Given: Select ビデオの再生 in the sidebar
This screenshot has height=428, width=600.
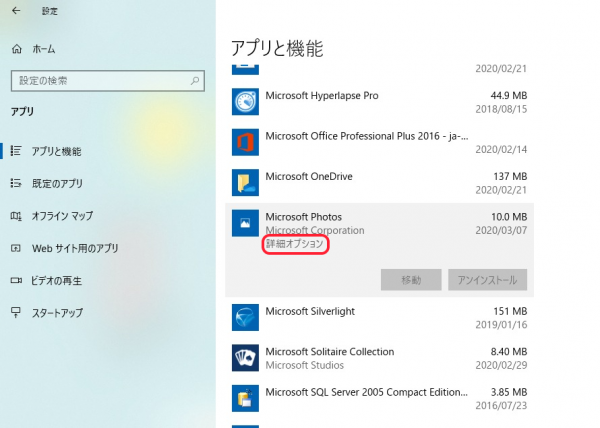Looking at the screenshot, I should click(x=57, y=280).
